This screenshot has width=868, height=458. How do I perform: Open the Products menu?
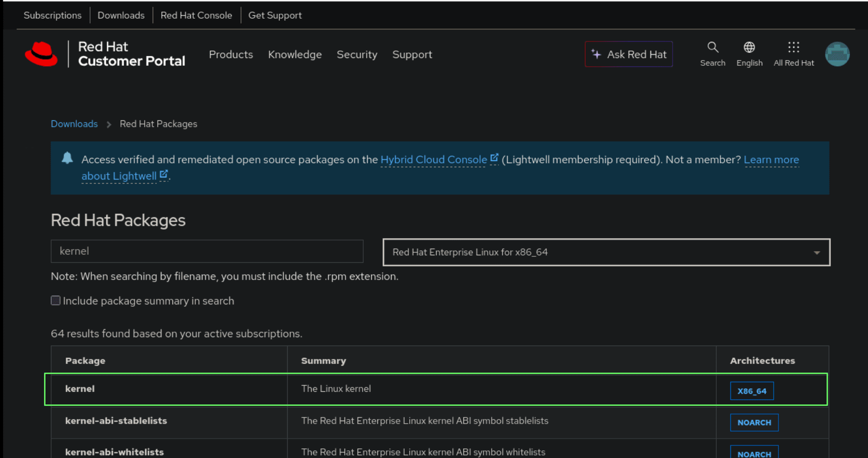click(231, 55)
